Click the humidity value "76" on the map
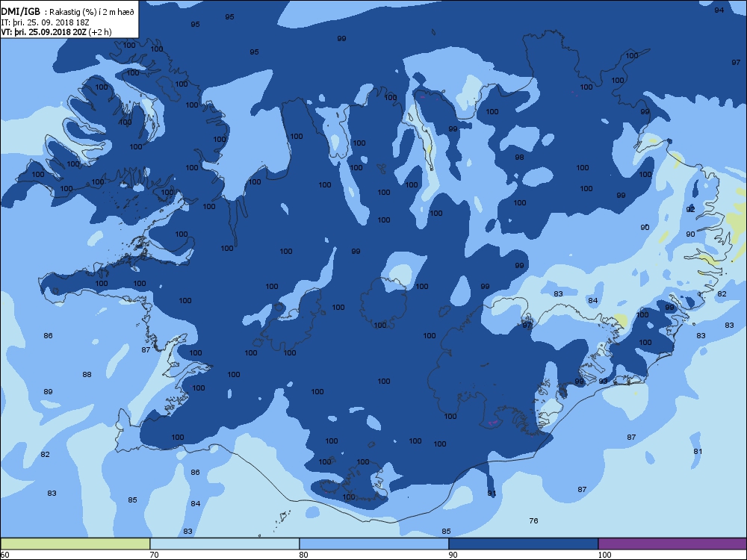This screenshot has width=747, height=560. [533, 521]
